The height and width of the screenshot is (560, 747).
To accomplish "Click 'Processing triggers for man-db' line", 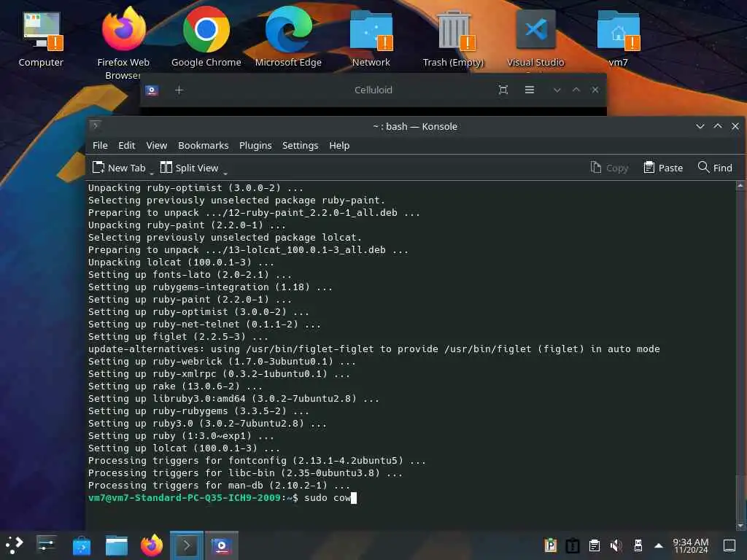I will 219,485.
